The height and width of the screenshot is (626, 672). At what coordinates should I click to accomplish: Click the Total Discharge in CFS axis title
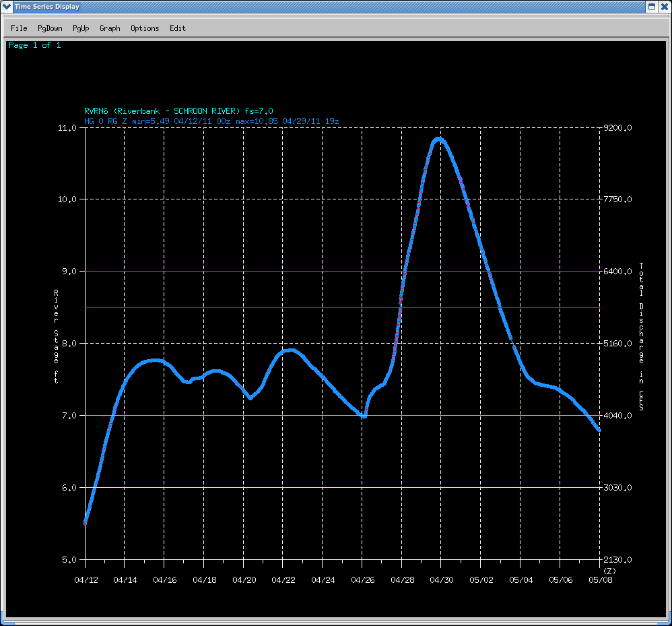click(641, 336)
